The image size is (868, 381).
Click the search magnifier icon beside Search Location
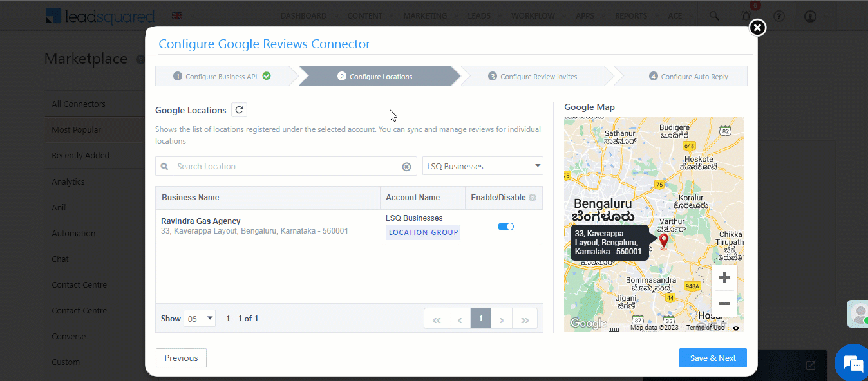coord(164,166)
